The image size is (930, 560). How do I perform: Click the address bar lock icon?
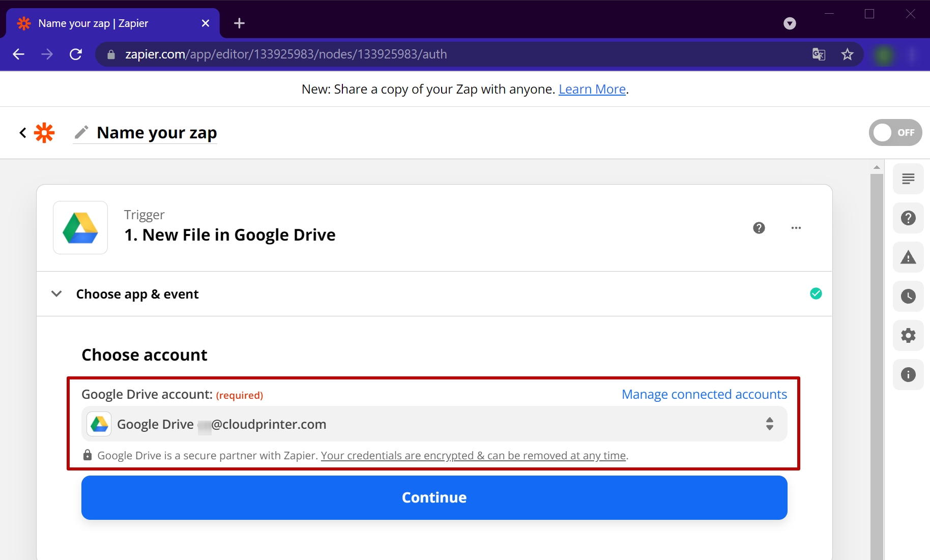111,54
